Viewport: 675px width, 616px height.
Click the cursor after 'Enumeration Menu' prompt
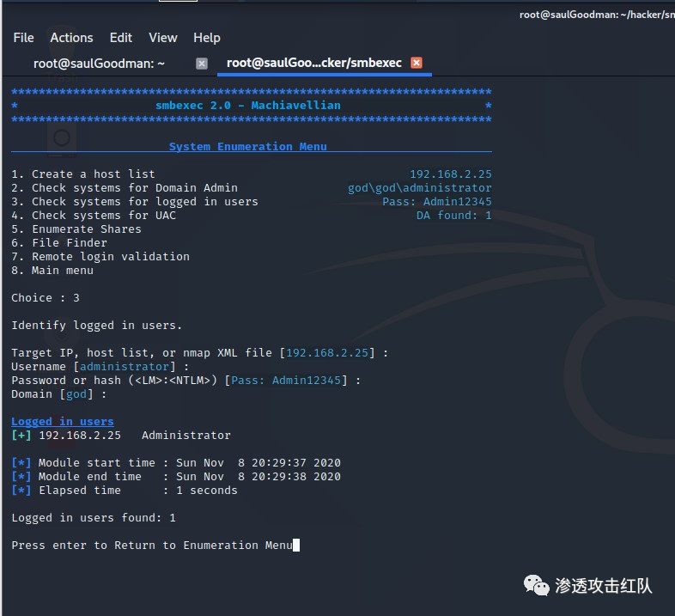(x=296, y=546)
